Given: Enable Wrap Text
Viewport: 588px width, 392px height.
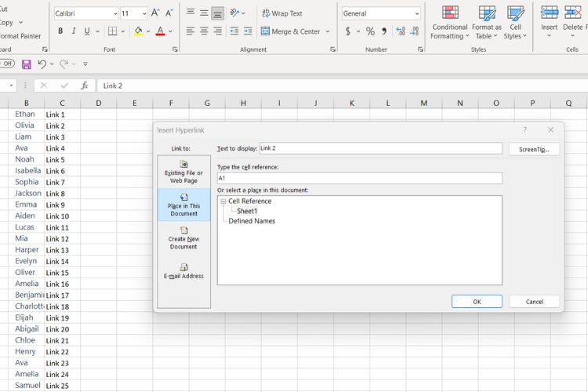Looking at the screenshot, I should tap(282, 13).
